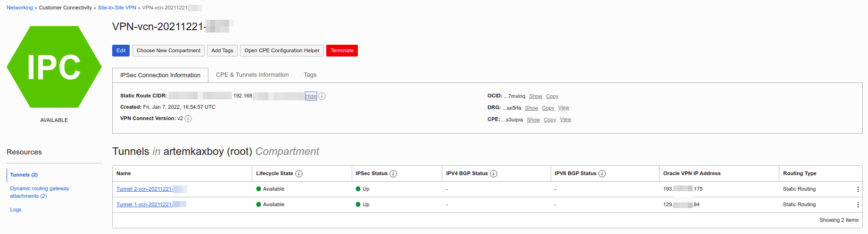This screenshot has height=234, width=868.
Task: Click Available status in Tunnel 2 row
Action: (270, 189)
